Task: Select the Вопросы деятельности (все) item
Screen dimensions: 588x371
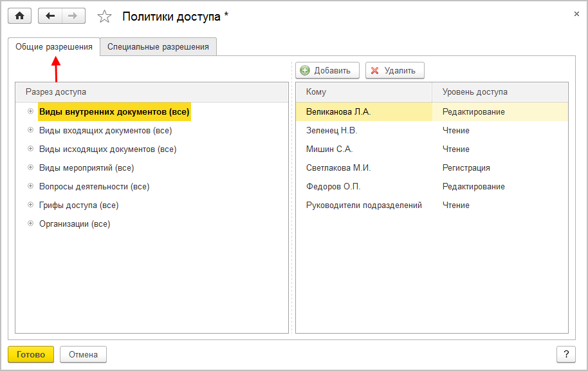Action: point(94,187)
